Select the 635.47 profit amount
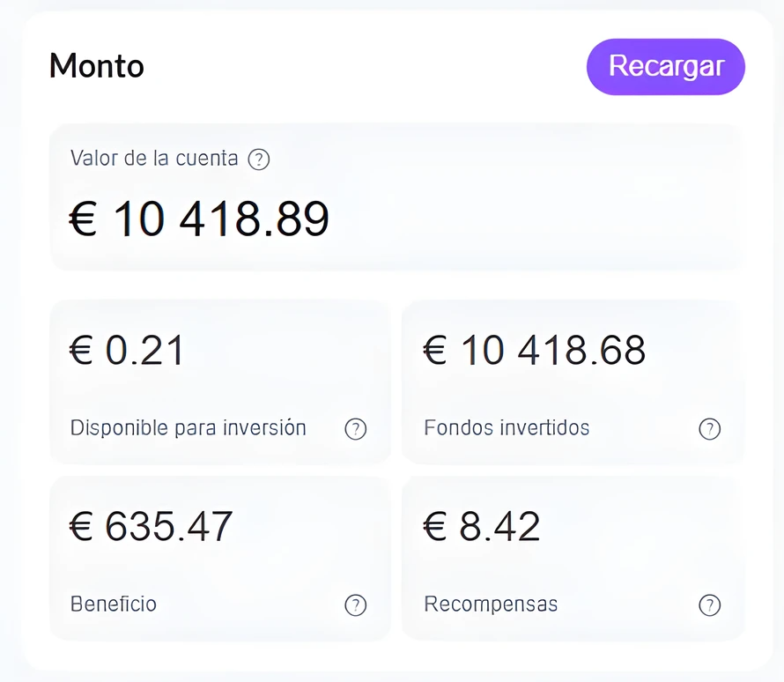 tap(169, 527)
